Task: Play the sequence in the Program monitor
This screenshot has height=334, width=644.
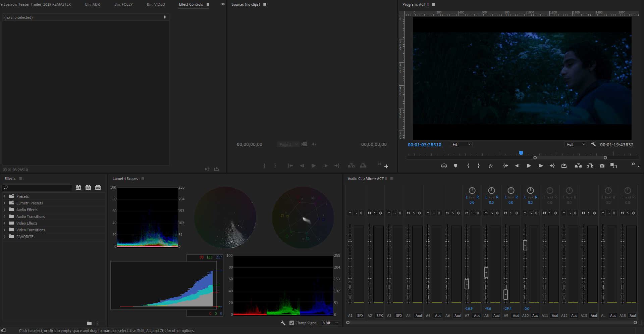Action: coord(529,166)
